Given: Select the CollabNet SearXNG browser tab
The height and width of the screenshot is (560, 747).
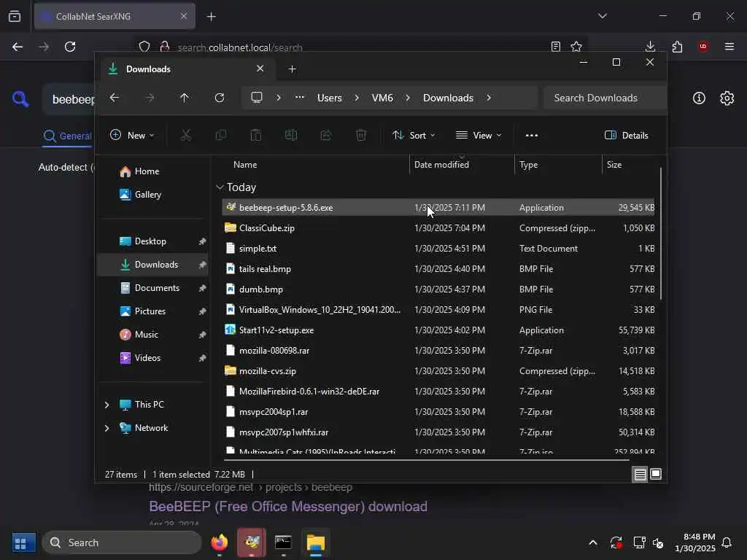Looking at the screenshot, I should 115,16.
